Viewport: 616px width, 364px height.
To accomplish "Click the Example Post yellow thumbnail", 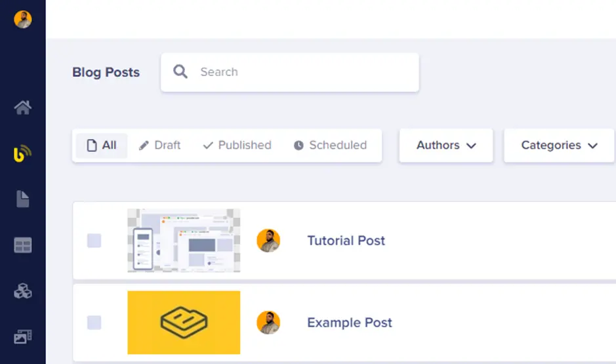I will click(184, 323).
